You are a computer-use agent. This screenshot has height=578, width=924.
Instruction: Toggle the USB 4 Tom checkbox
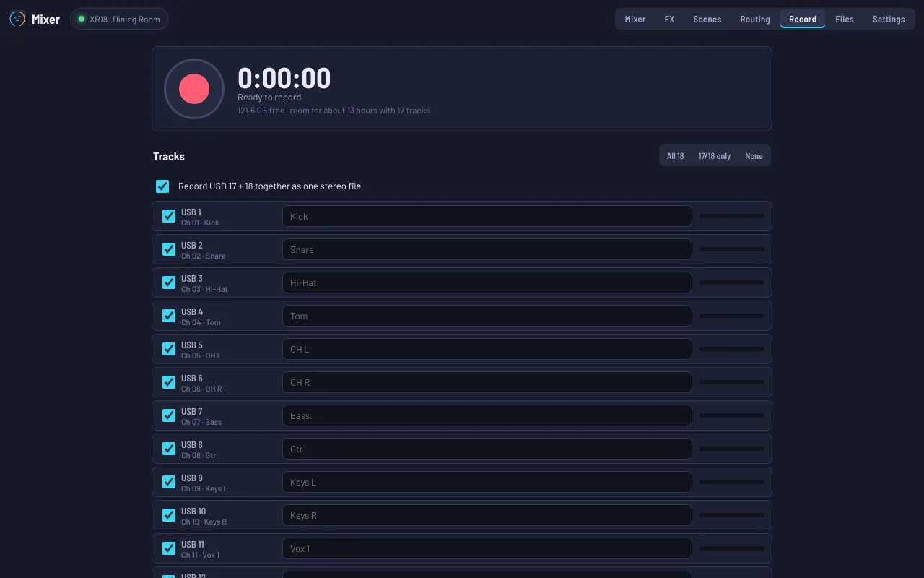click(x=169, y=316)
